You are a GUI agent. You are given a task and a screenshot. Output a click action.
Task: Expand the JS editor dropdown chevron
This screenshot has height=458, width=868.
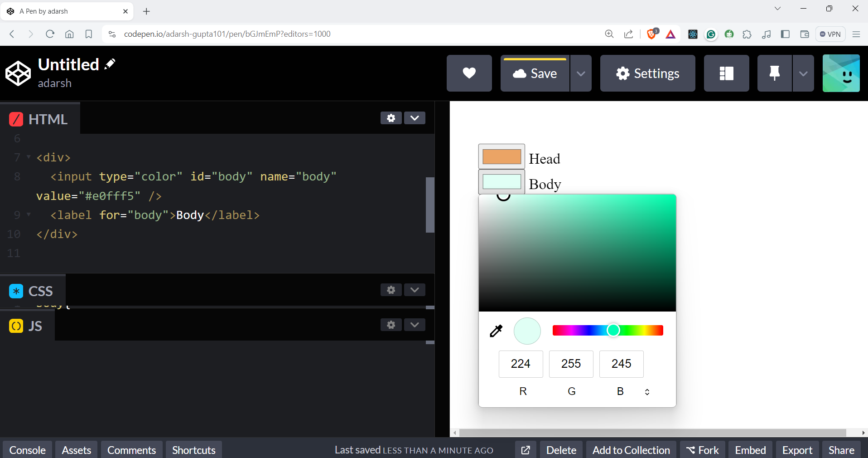click(415, 325)
